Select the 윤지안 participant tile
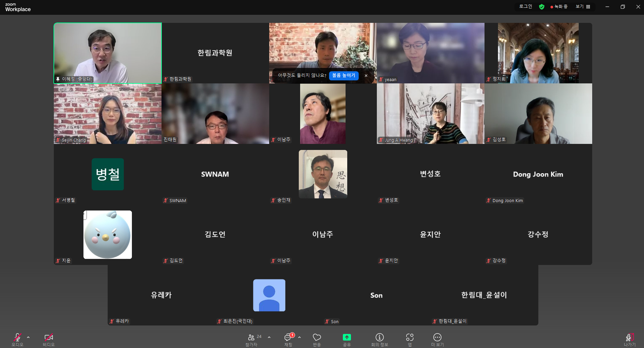644x348 pixels. click(431, 235)
